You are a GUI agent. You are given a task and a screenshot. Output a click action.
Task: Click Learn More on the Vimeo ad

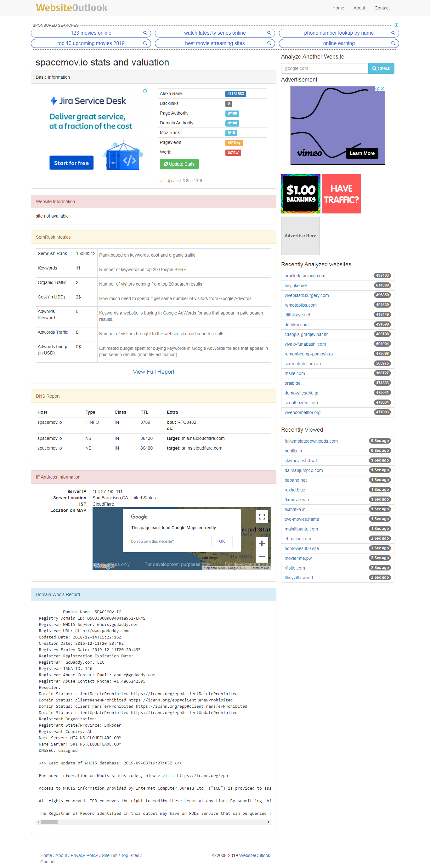tap(362, 153)
